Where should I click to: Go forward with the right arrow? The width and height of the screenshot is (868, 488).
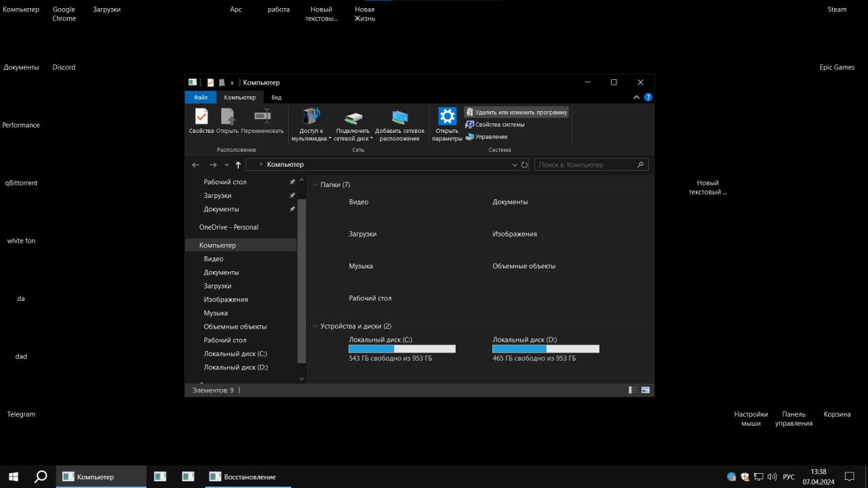[x=213, y=165]
